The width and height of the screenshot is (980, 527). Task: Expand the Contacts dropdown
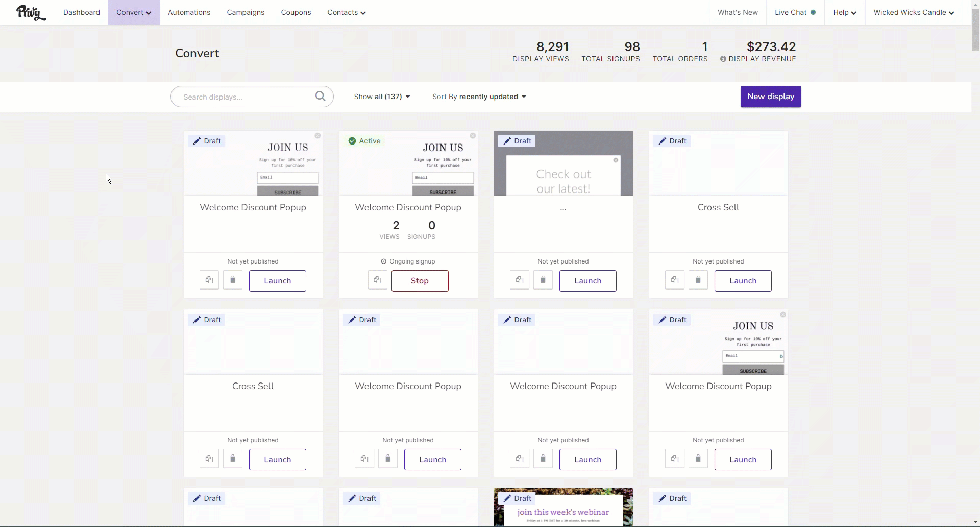point(347,12)
